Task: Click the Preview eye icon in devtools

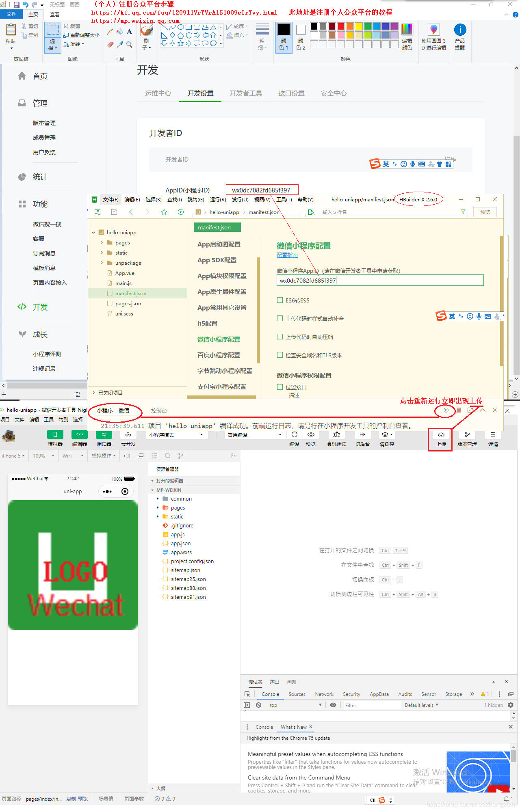Action: click(311, 434)
